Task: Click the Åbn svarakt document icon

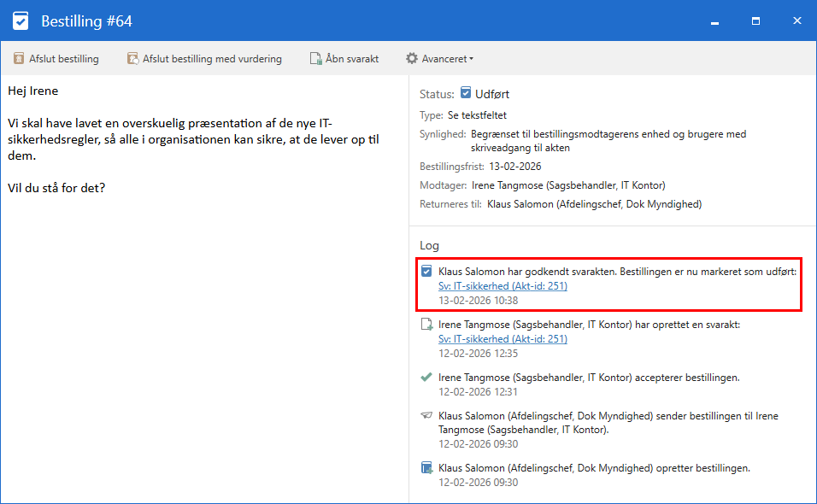Action: tap(315, 59)
